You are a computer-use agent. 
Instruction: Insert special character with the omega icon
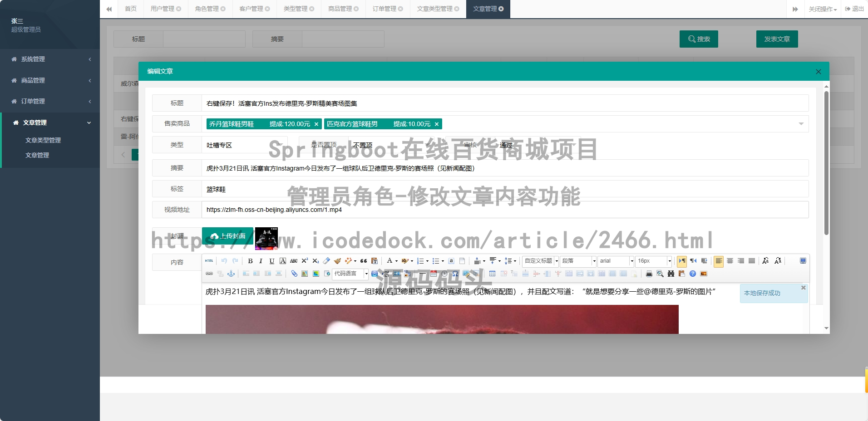(455, 274)
